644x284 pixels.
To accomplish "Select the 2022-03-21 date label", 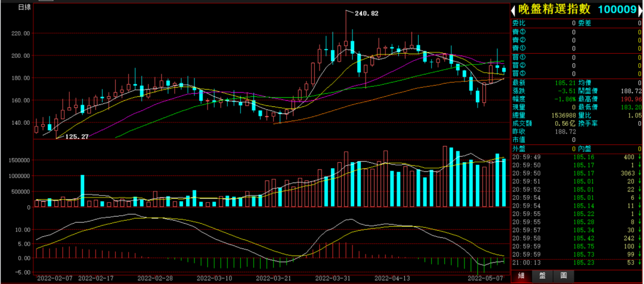I will pos(273,278).
